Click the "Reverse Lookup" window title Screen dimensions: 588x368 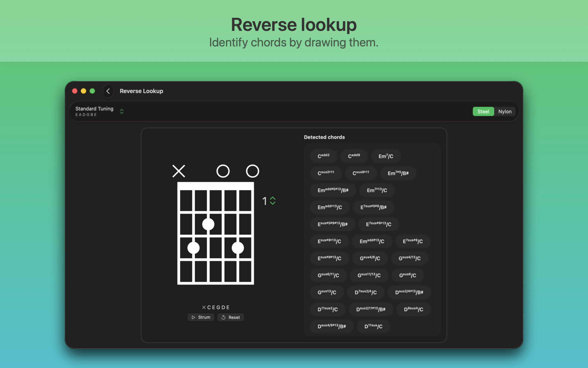pyautogui.click(x=141, y=91)
